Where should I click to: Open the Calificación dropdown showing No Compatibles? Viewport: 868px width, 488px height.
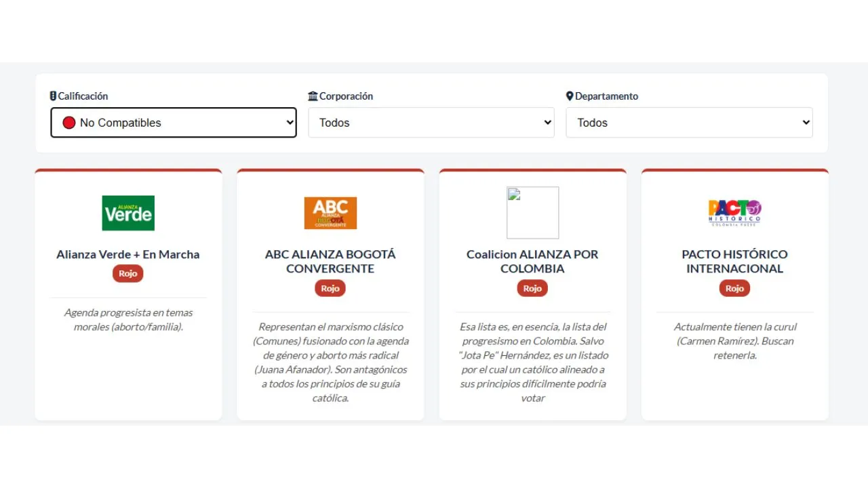[174, 123]
